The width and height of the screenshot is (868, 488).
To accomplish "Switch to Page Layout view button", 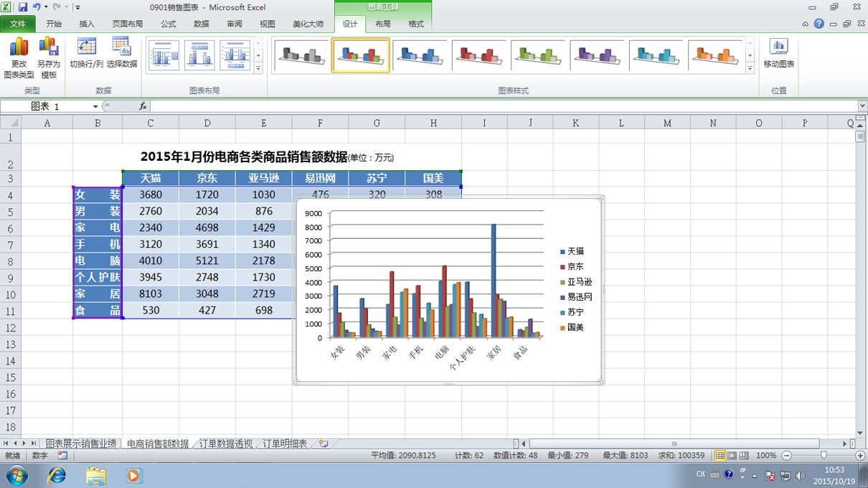I will pyautogui.click(x=732, y=456).
